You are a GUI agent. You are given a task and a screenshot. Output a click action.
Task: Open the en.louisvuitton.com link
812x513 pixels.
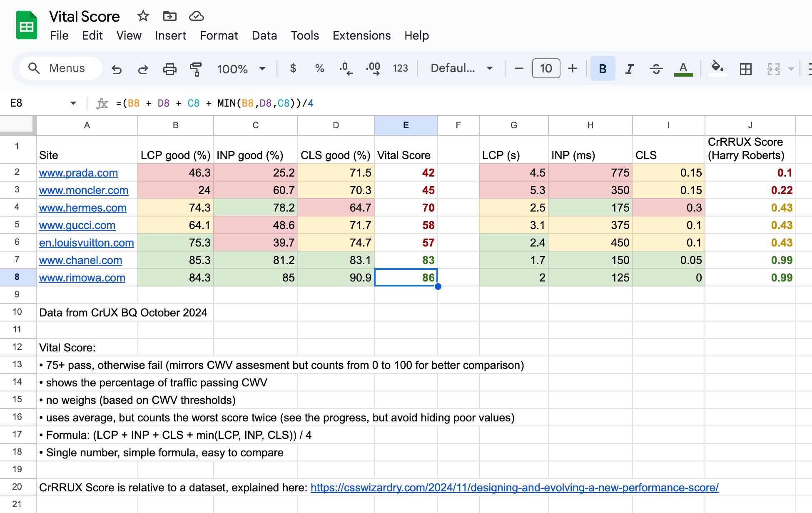pos(87,243)
